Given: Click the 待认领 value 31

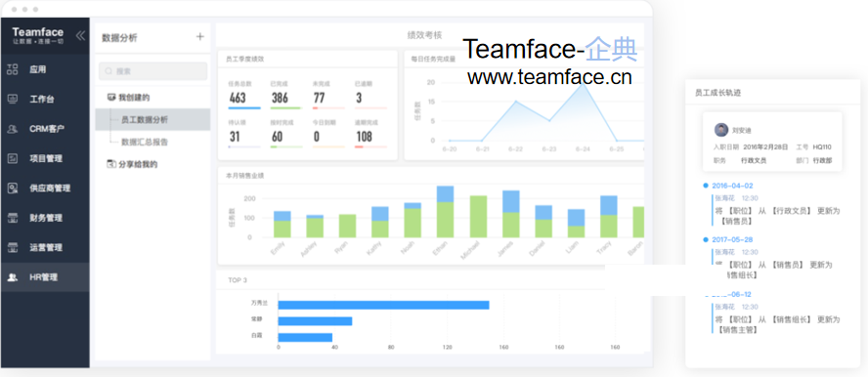Looking at the screenshot, I should tap(235, 137).
